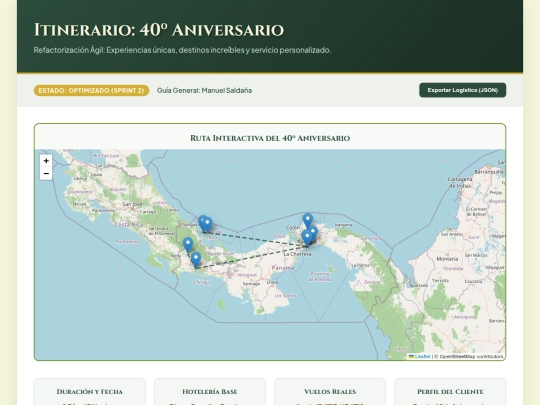
Task: Select the 'Guía General: Manuel Saldaña' text
Action: 205,90
